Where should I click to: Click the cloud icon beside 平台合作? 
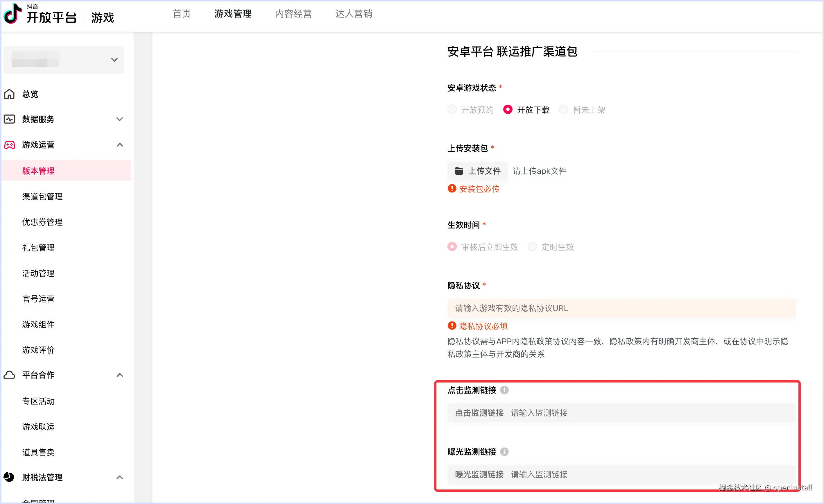[x=9, y=375]
